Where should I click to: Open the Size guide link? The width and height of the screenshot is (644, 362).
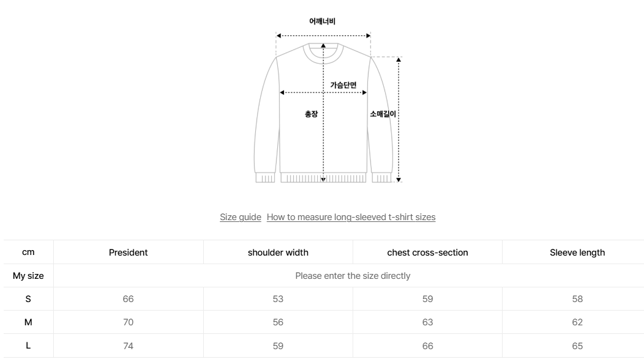tap(241, 217)
